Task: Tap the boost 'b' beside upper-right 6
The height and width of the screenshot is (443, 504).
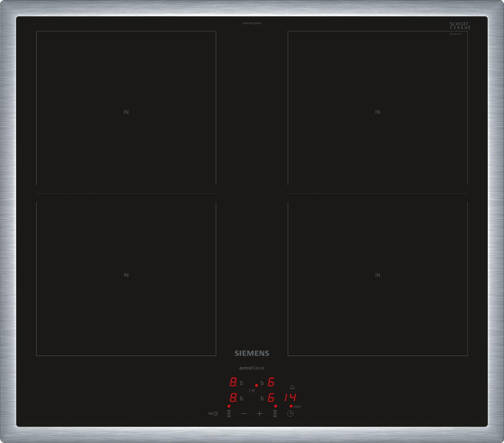Action: (x=262, y=383)
